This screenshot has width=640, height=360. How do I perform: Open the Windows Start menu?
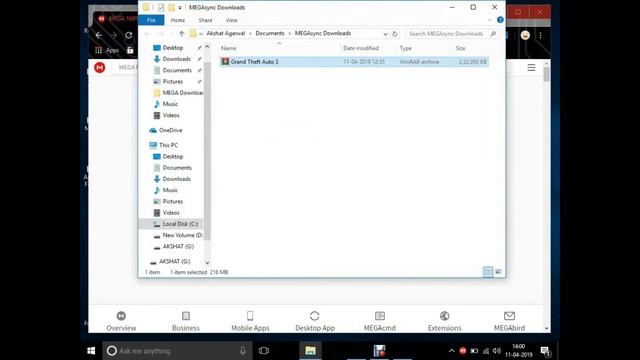[x=91, y=351]
